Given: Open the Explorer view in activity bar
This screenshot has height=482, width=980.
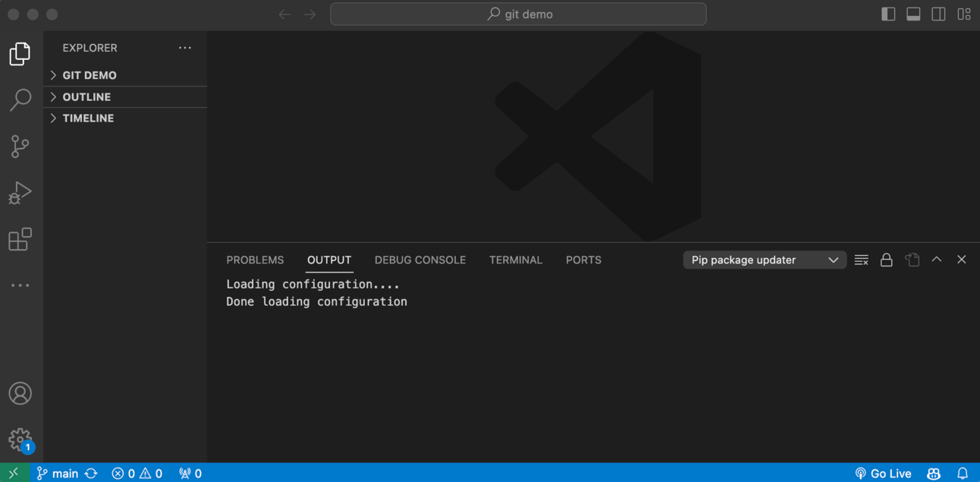Looking at the screenshot, I should (x=20, y=54).
